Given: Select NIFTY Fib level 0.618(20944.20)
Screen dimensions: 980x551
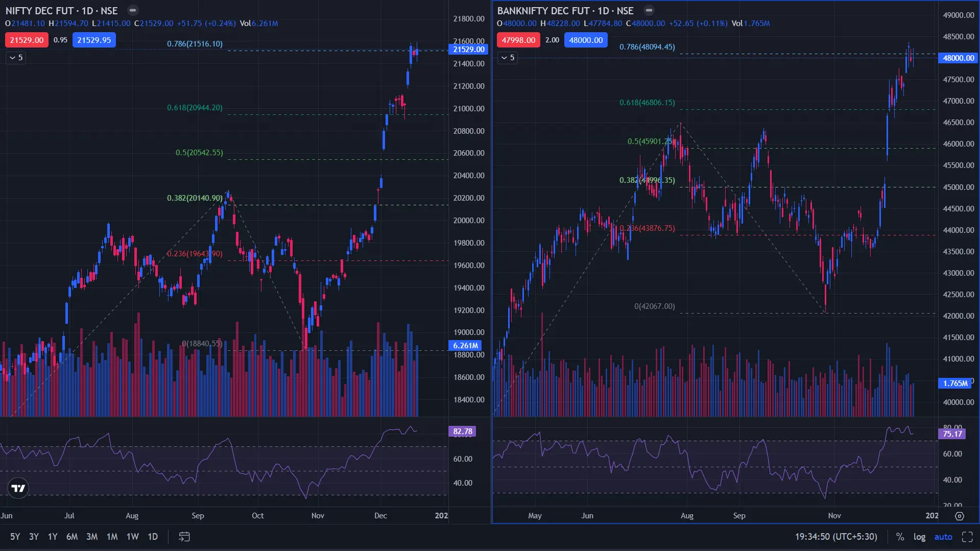Looking at the screenshot, I should click(x=195, y=108).
